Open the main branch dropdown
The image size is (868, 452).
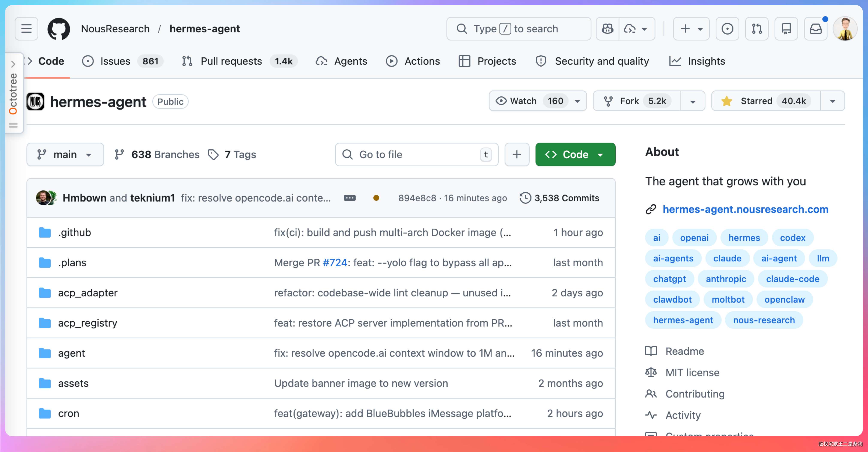(x=65, y=154)
